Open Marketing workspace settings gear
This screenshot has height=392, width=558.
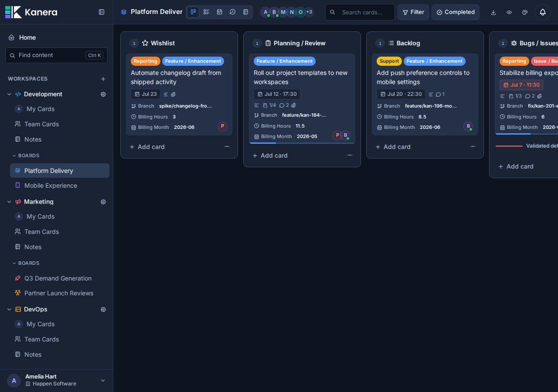[103, 202]
